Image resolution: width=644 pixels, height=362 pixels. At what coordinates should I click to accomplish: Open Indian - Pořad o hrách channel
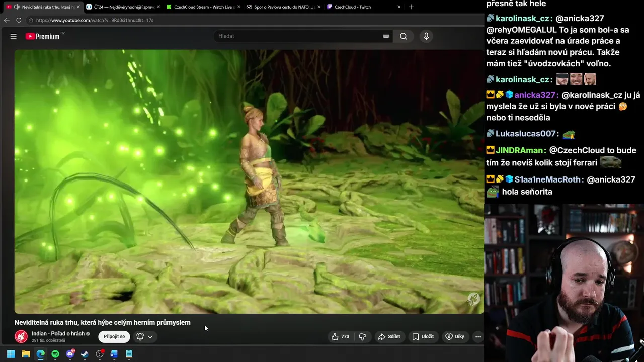[x=58, y=334]
